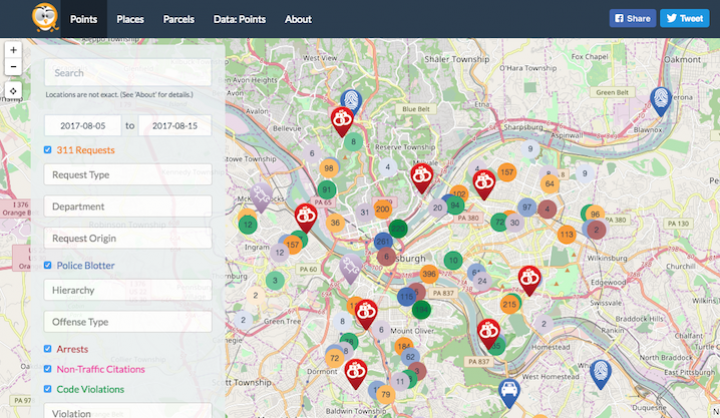Expand the orange 64 cluster marker
The width and height of the screenshot is (720, 418).
[x=550, y=184]
